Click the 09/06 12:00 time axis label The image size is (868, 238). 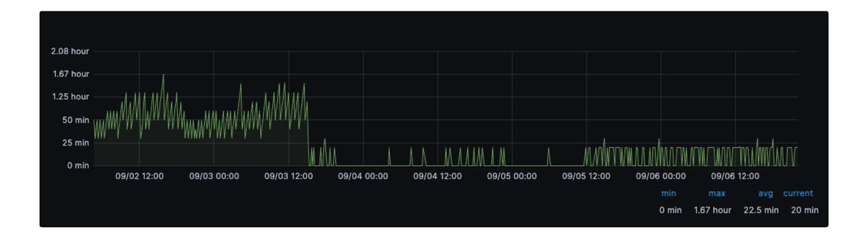tap(735, 176)
